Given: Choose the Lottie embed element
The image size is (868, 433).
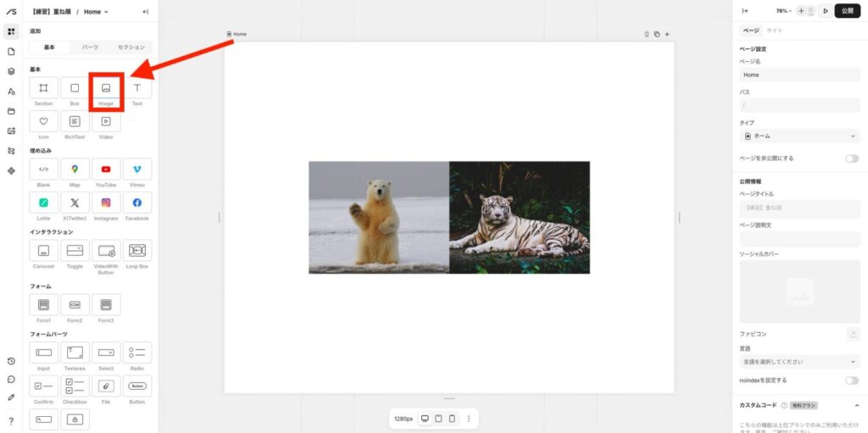Looking at the screenshot, I should [x=44, y=203].
